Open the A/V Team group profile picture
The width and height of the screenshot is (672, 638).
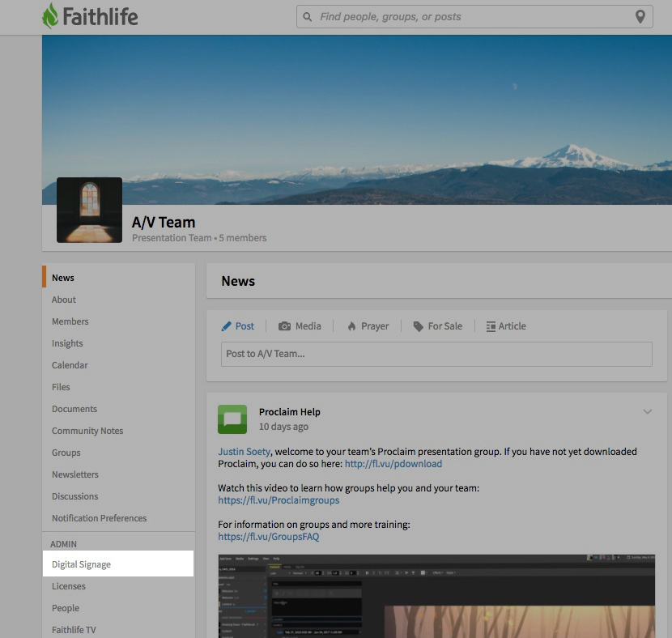(x=89, y=210)
